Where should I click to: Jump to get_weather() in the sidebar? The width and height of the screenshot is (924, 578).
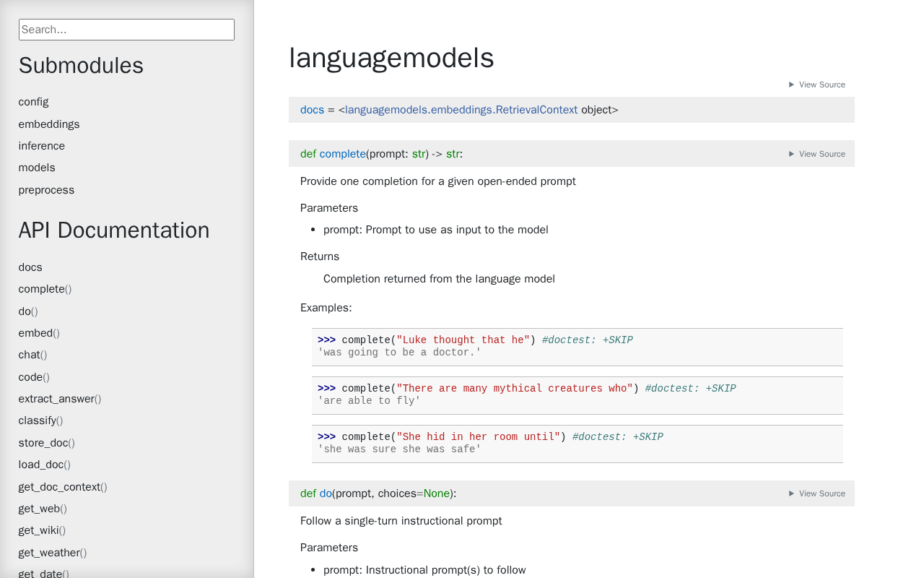coord(53,553)
